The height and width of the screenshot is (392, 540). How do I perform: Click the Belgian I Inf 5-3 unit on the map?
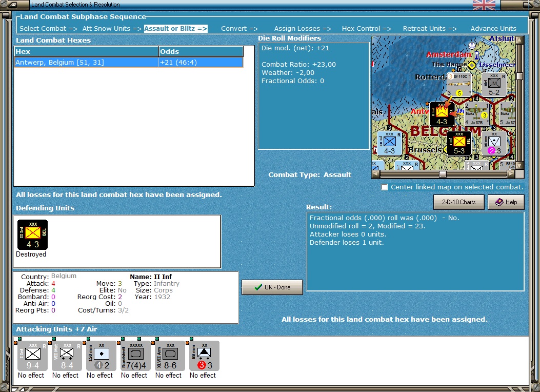pyautogui.click(x=459, y=143)
